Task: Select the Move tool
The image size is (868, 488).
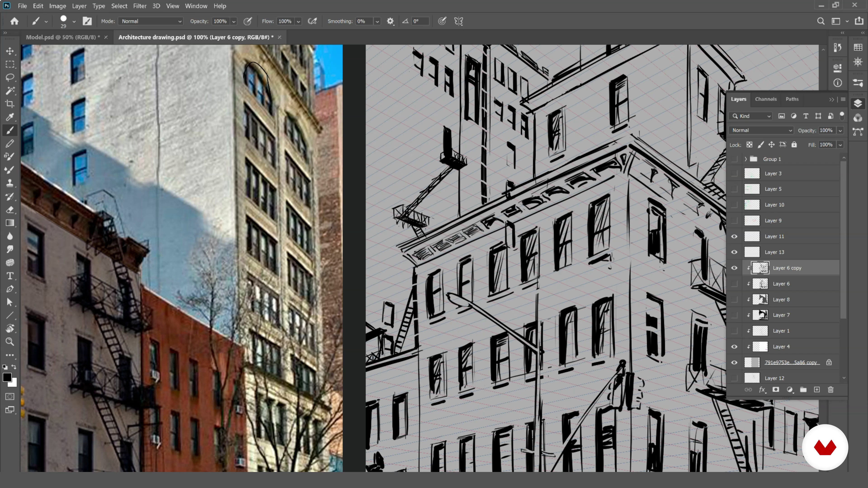Action: pyautogui.click(x=10, y=51)
